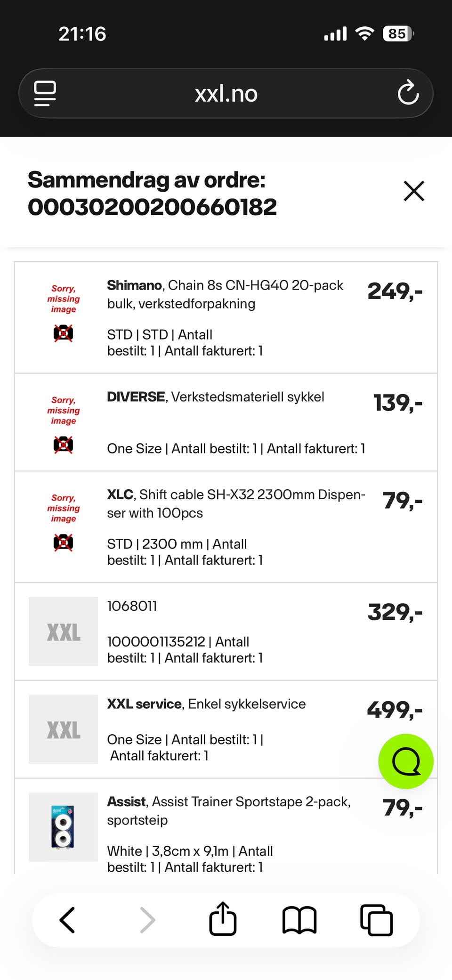Viewport: 452px width, 980px height.
Task: Open the green chat bubble button
Action: (x=405, y=761)
